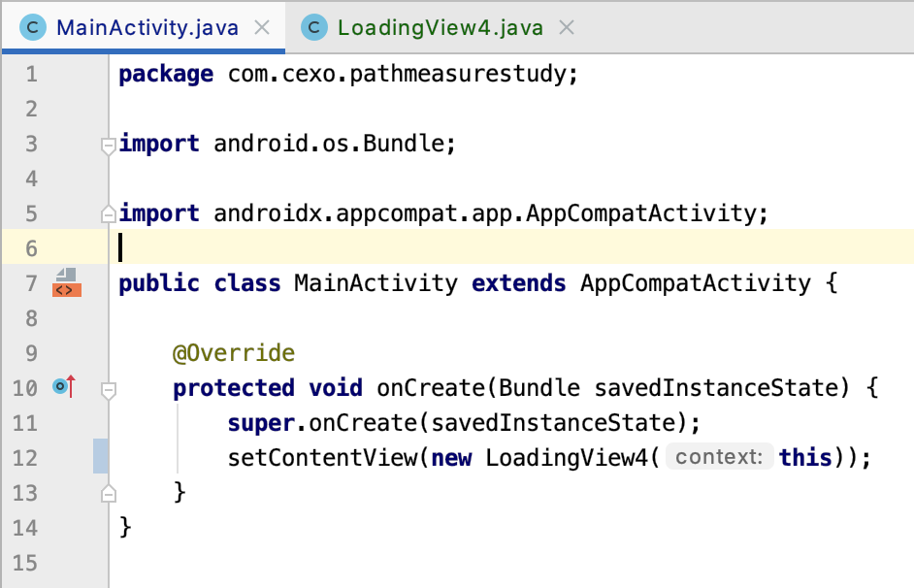Click the changed-line marker beside line 12
The width and height of the screenshot is (914, 588).
click(x=100, y=456)
